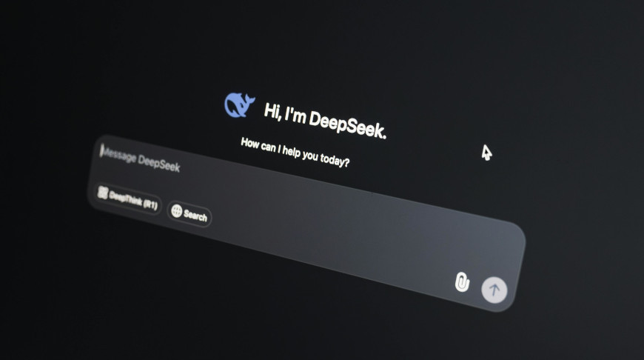Click the round grey send button circle
This screenshot has width=644, height=360.
[x=494, y=289]
